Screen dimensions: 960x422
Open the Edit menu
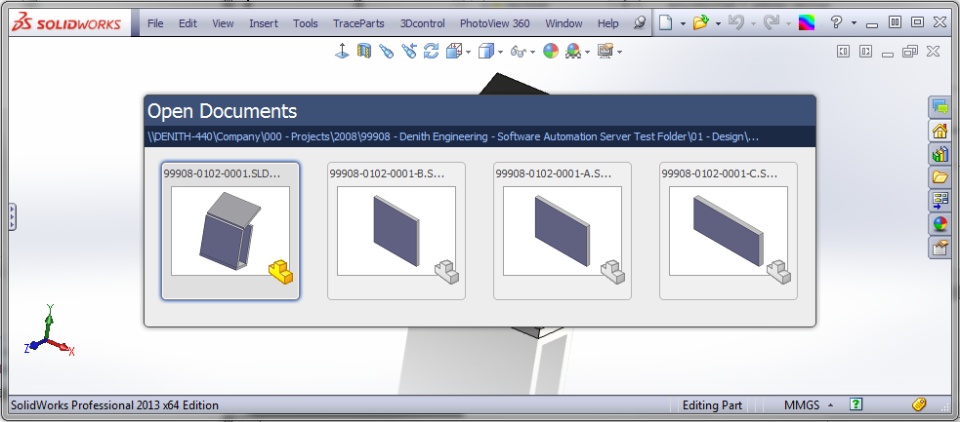pos(187,23)
